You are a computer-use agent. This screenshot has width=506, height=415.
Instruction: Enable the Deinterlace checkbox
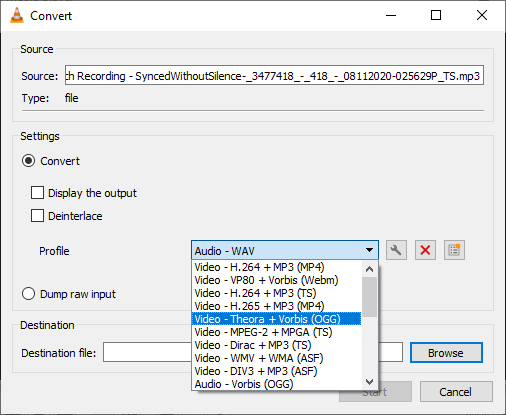(x=37, y=216)
